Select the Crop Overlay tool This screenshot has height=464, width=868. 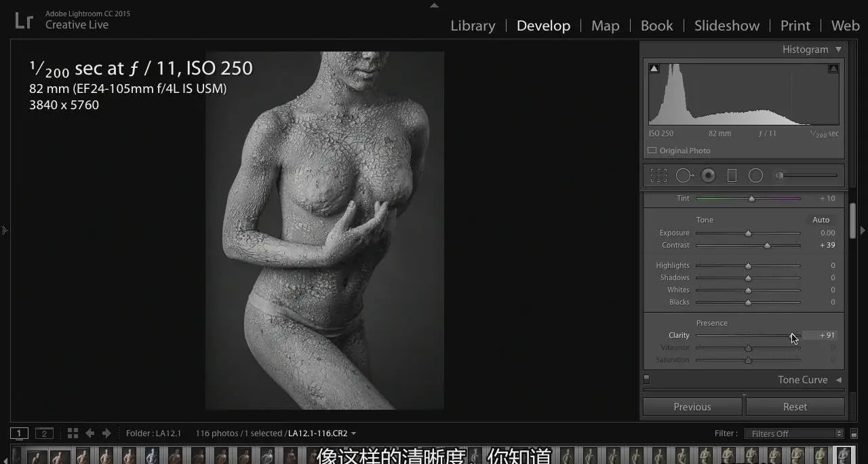coord(658,176)
